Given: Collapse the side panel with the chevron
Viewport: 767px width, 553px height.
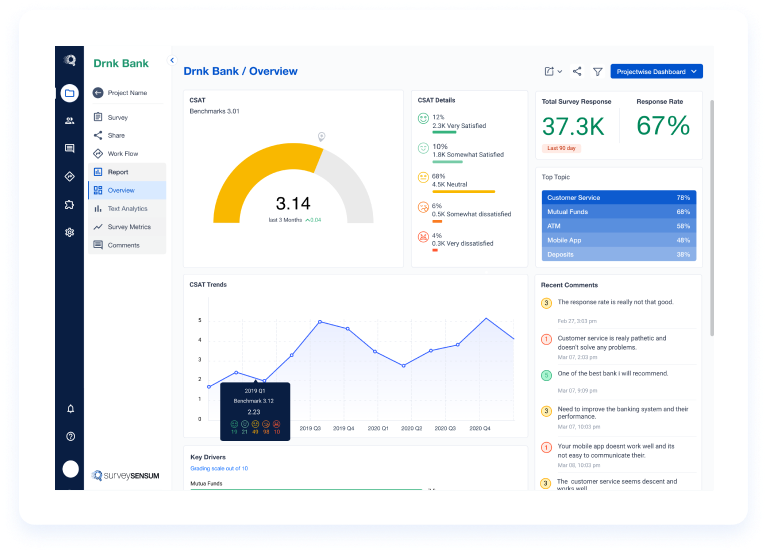Looking at the screenshot, I should point(172,60).
